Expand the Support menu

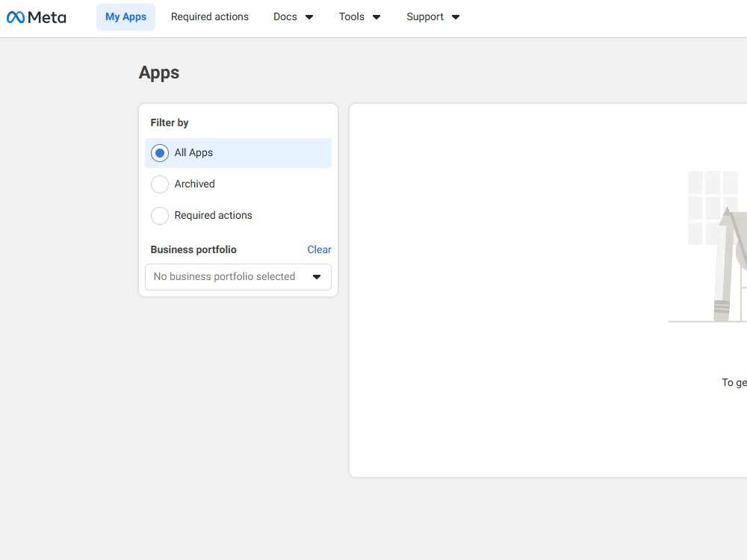pyautogui.click(x=433, y=17)
